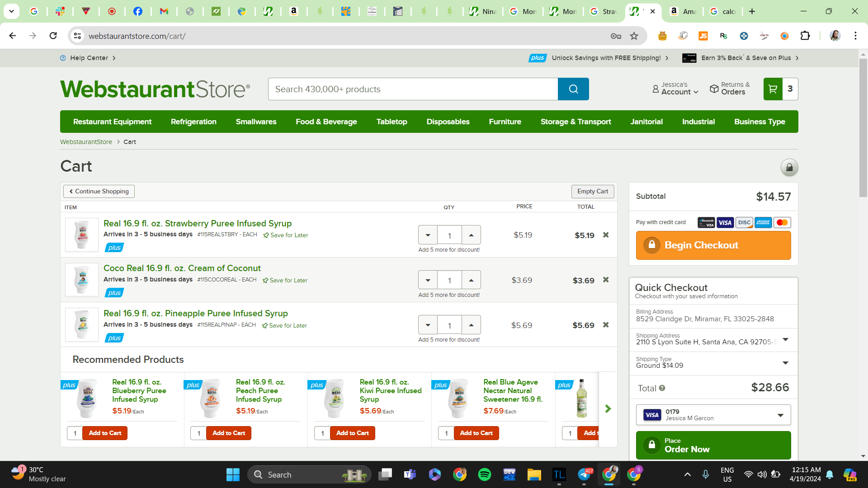Image resolution: width=868 pixels, height=488 pixels.
Task: Open Disposables menu
Action: click(x=448, y=122)
